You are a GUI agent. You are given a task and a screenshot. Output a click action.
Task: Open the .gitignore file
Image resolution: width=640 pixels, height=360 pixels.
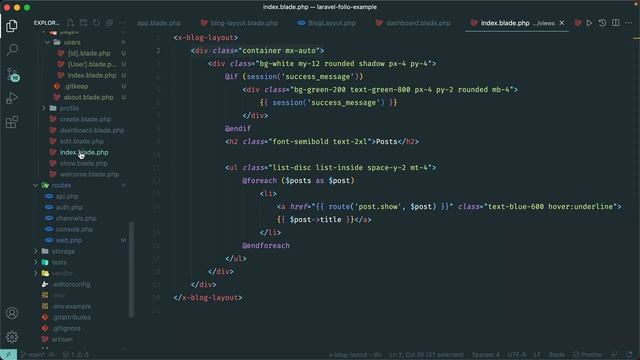point(67,329)
